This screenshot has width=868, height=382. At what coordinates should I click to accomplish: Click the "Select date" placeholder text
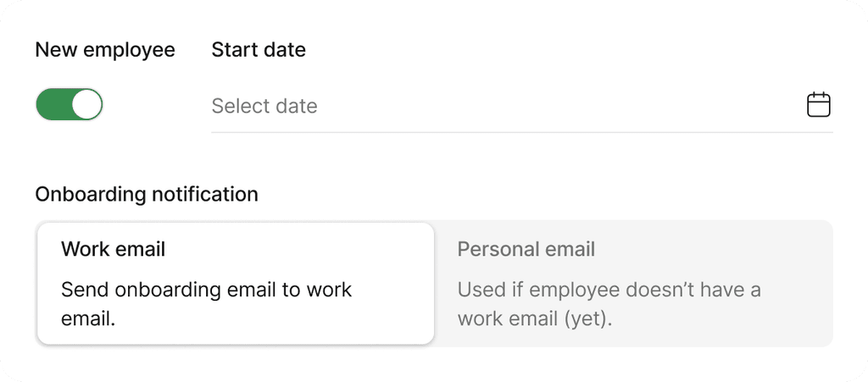[264, 106]
